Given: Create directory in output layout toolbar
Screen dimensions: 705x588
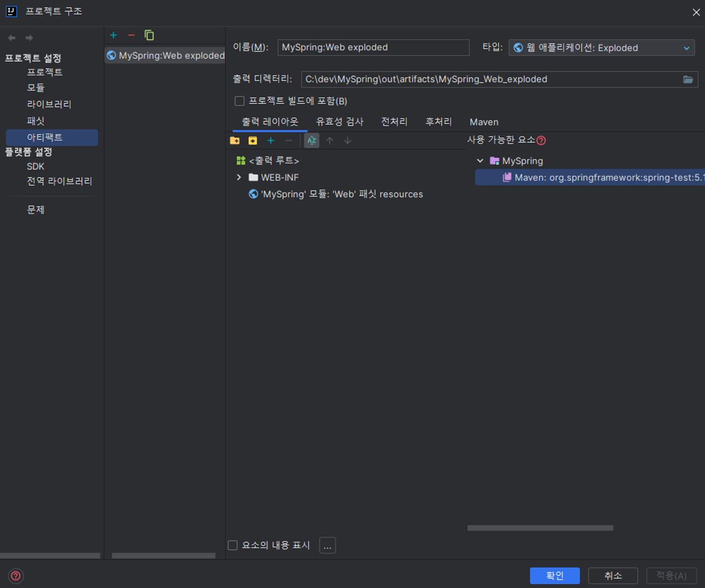Looking at the screenshot, I should coord(235,141).
